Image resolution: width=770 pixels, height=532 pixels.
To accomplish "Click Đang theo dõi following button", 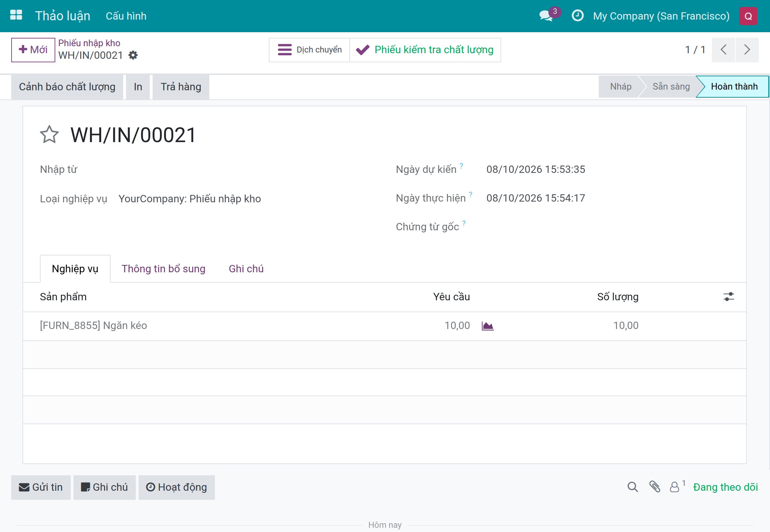I will point(726,487).
